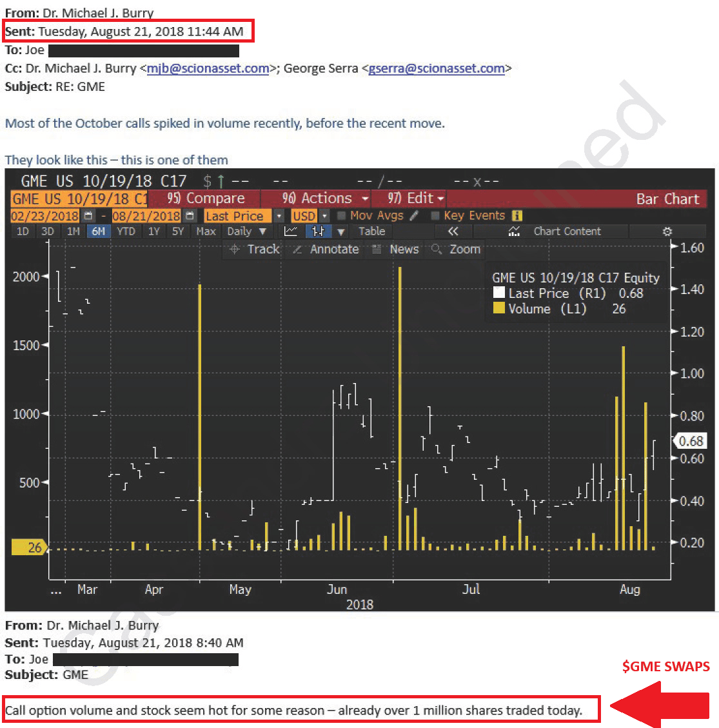Click the Mov Avgs pencil edit icon
The width and height of the screenshot is (719, 728).
[414, 215]
